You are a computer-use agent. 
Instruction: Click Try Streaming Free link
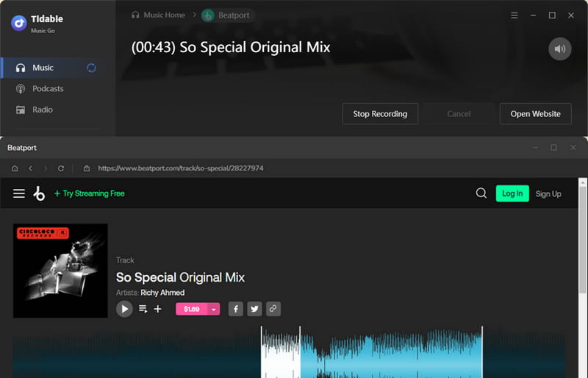coord(90,193)
